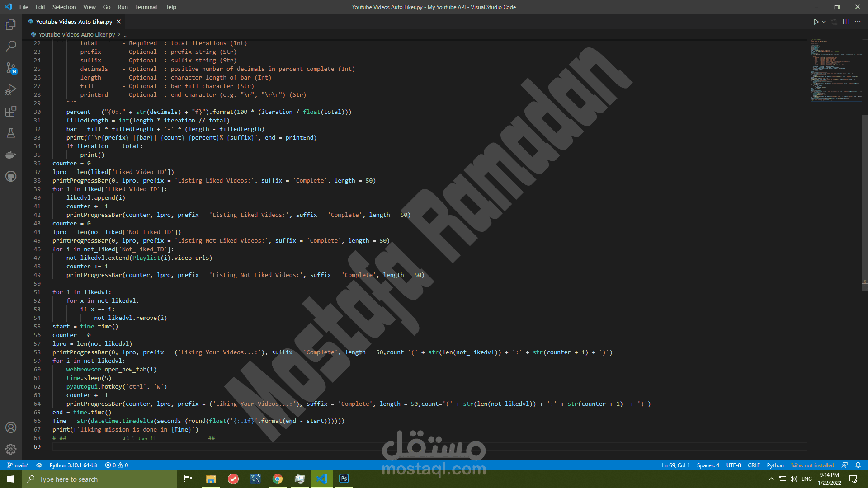Image resolution: width=868 pixels, height=488 pixels.
Task: Select the Visual Studio Code taskbar icon
Action: pyautogui.click(x=322, y=479)
